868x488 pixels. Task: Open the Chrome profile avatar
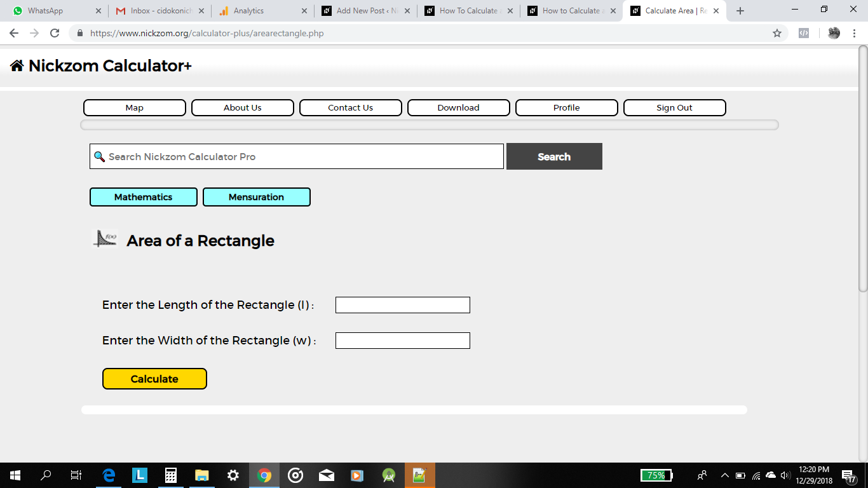834,33
